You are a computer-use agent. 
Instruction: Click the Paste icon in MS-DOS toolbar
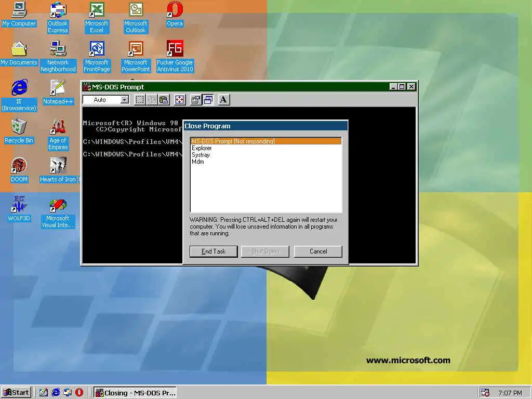coord(164,100)
